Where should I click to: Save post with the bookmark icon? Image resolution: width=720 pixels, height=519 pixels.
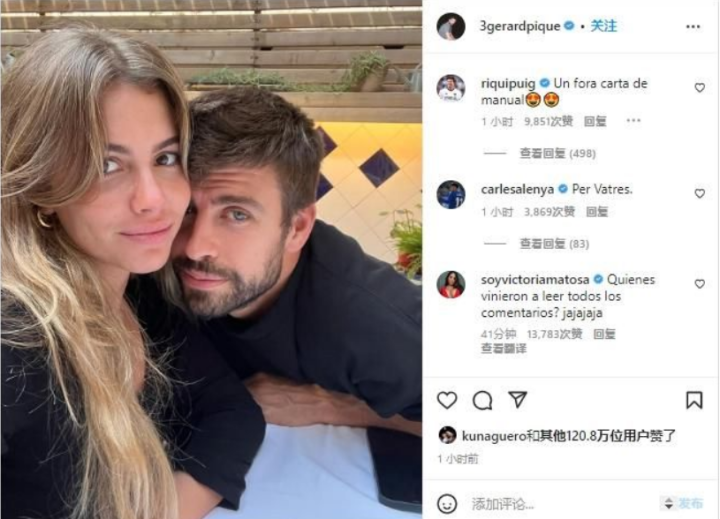pos(694,400)
